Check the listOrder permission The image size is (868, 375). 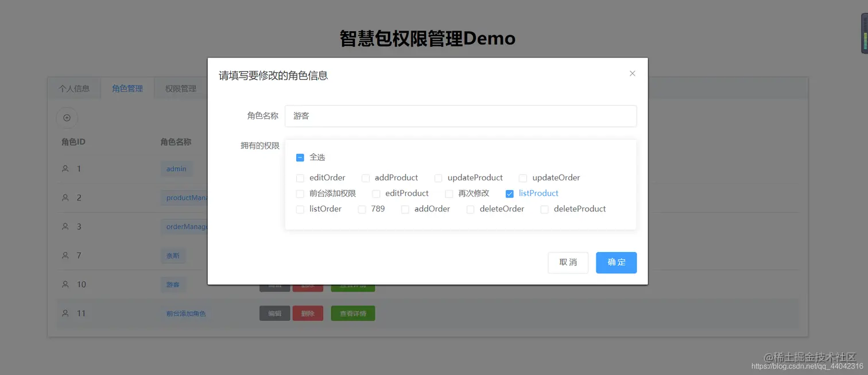pyautogui.click(x=300, y=209)
